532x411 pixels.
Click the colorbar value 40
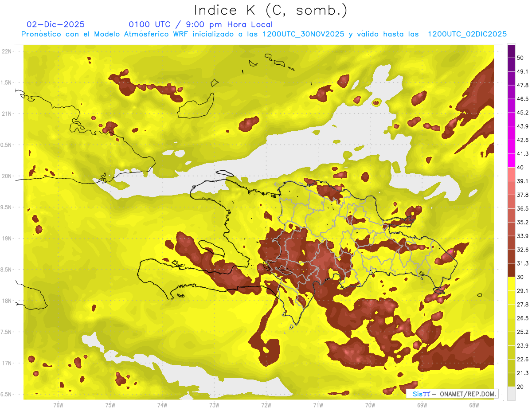[x=520, y=168]
